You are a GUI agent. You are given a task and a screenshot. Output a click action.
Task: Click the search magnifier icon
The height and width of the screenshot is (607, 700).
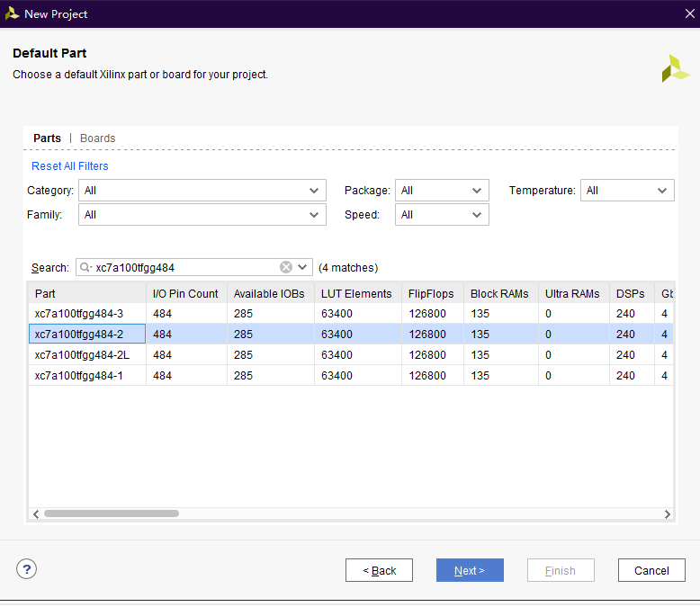click(x=85, y=267)
